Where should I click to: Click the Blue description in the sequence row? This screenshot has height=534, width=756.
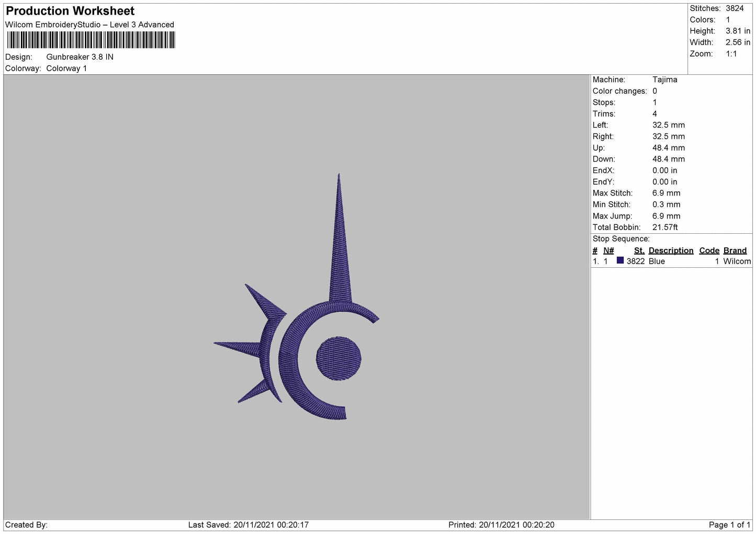(657, 262)
